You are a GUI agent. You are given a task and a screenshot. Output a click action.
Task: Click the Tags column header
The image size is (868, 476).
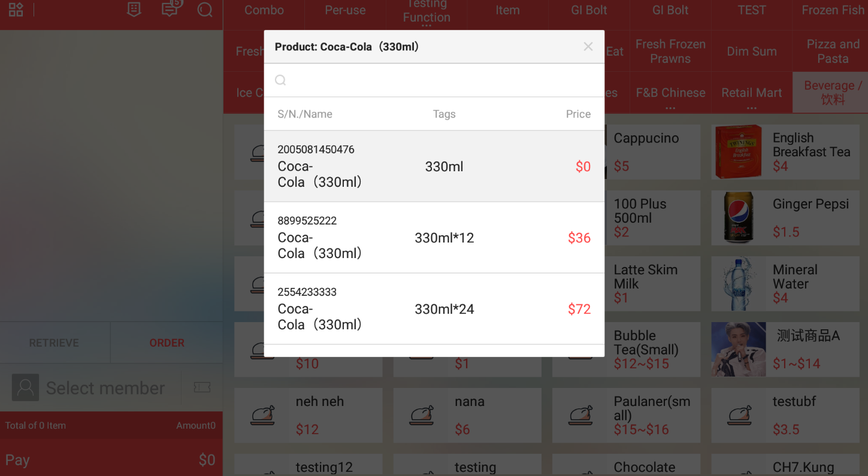(x=444, y=114)
